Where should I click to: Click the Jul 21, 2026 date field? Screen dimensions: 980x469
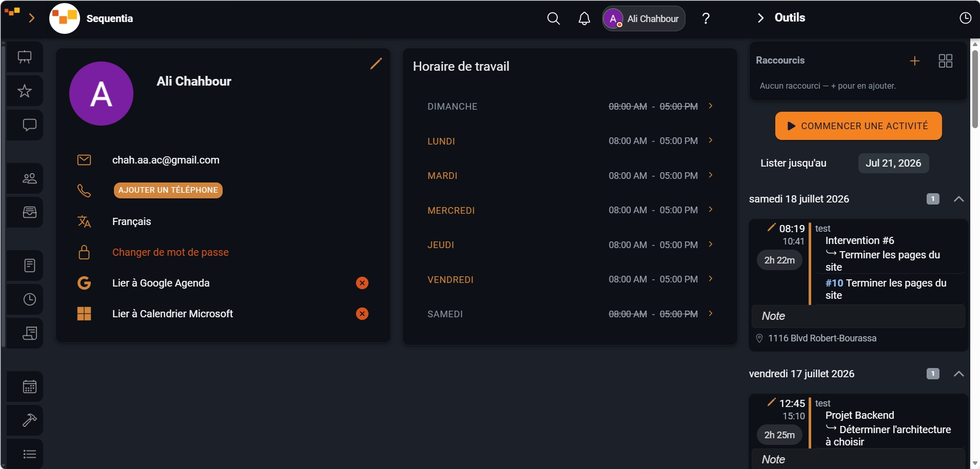(x=893, y=163)
